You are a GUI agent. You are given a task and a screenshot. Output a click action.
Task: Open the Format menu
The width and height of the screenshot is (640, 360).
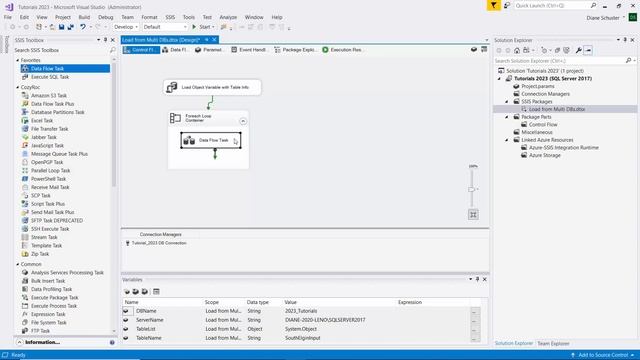pos(149,17)
